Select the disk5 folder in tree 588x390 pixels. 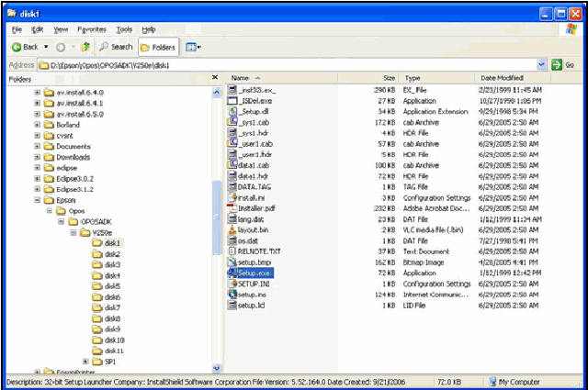[x=111, y=286]
